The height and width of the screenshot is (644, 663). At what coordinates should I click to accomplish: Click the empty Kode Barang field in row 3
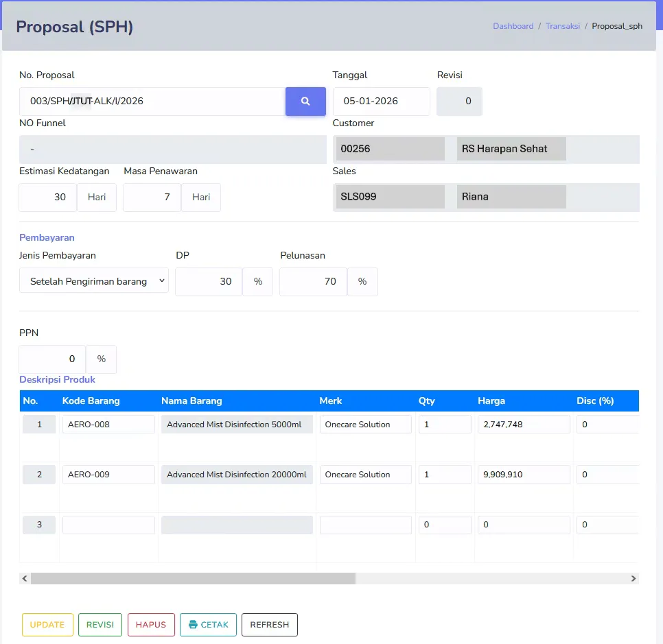coord(108,525)
